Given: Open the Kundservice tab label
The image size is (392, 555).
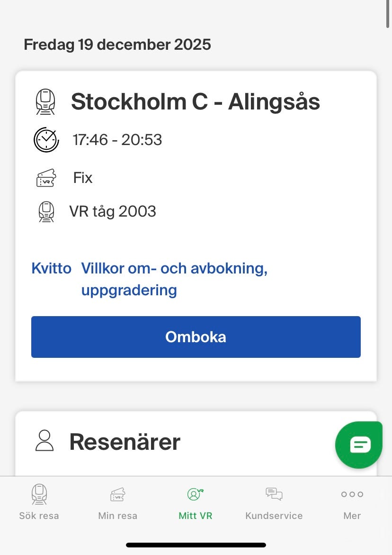Looking at the screenshot, I should click(274, 516).
